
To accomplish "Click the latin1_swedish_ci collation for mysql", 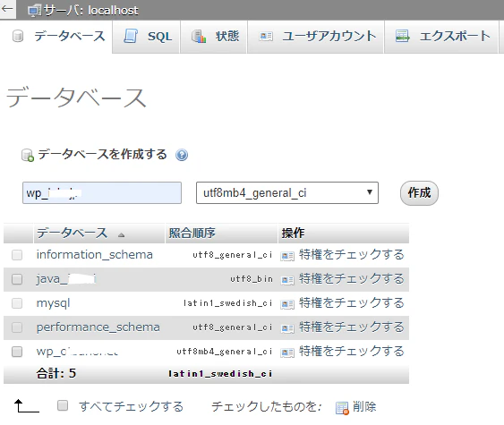I will click(x=227, y=303).
